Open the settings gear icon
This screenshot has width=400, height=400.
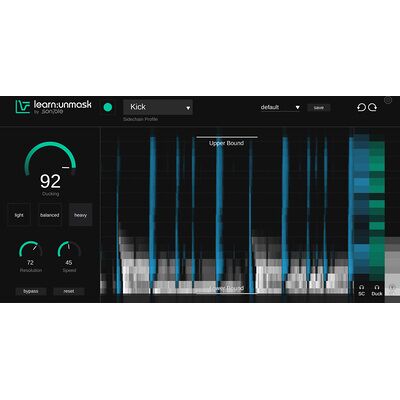pyautogui.click(x=388, y=100)
